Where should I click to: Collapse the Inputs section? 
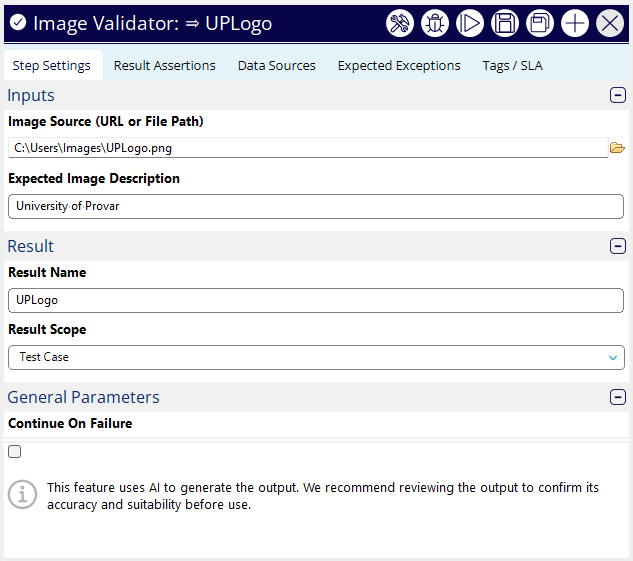(618, 95)
